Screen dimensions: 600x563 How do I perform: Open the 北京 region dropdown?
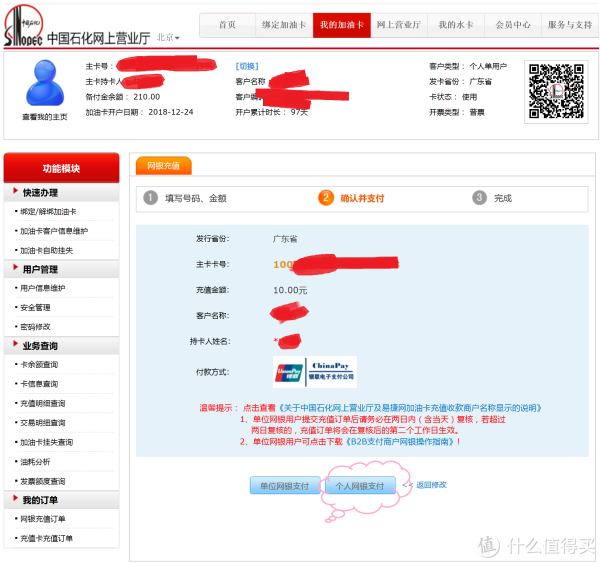(x=168, y=38)
